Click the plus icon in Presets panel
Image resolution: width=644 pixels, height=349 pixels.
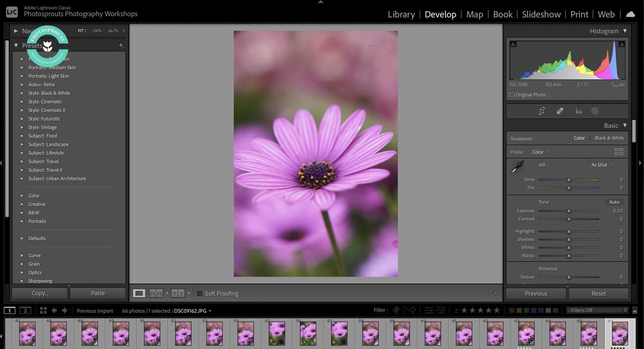tap(121, 45)
